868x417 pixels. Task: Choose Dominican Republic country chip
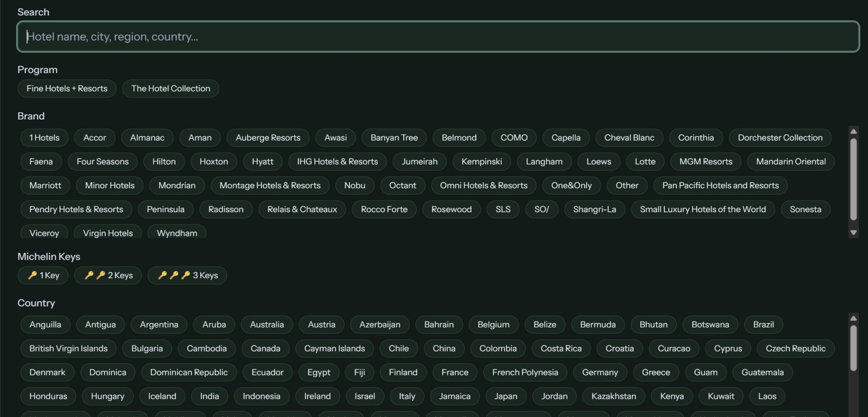click(189, 372)
